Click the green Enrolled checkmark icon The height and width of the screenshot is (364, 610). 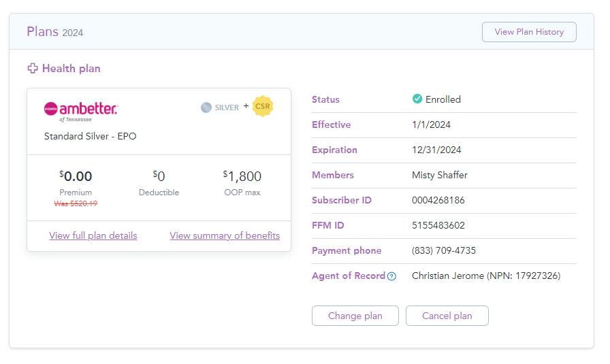point(417,99)
